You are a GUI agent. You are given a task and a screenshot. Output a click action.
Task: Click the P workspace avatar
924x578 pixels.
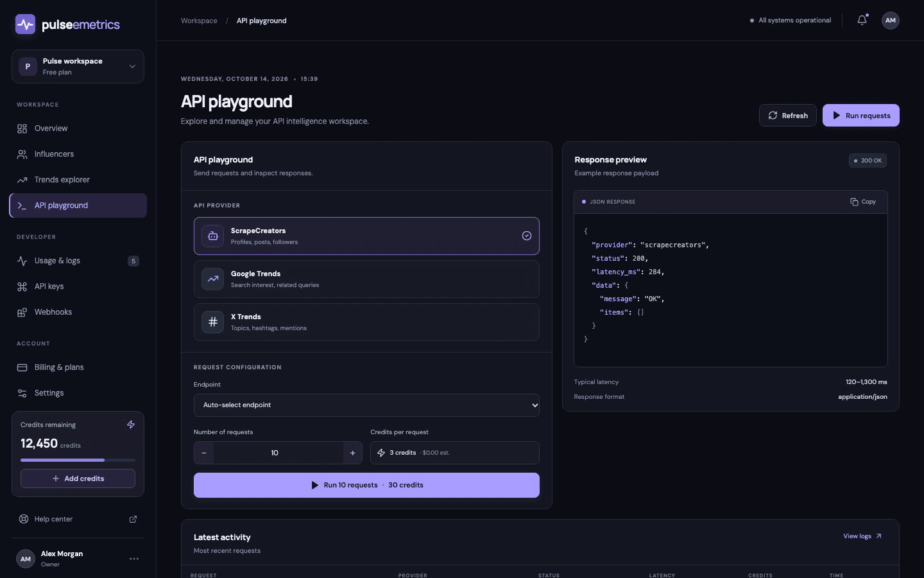[28, 66]
